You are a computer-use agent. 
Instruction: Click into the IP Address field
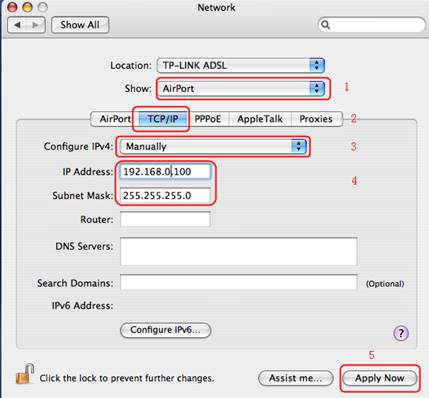165,172
